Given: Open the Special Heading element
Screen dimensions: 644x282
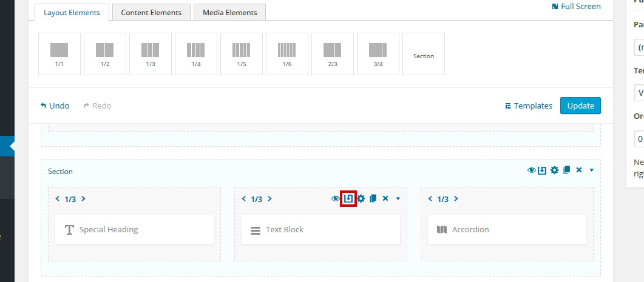Looking at the screenshot, I should coord(134,229).
